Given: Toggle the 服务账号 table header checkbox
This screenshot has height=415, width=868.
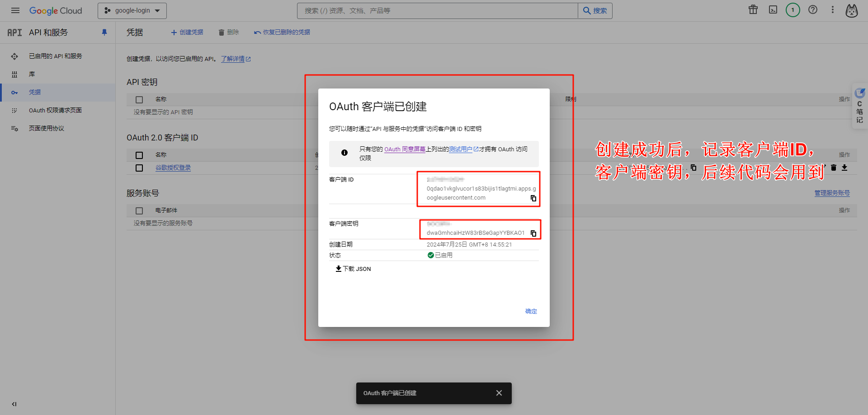Looking at the screenshot, I should 139,210.
